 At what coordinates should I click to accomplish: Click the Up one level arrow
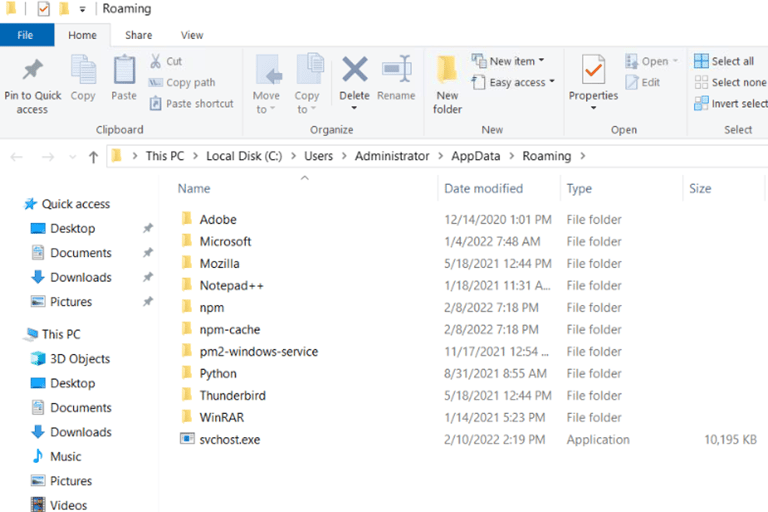[x=94, y=157]
